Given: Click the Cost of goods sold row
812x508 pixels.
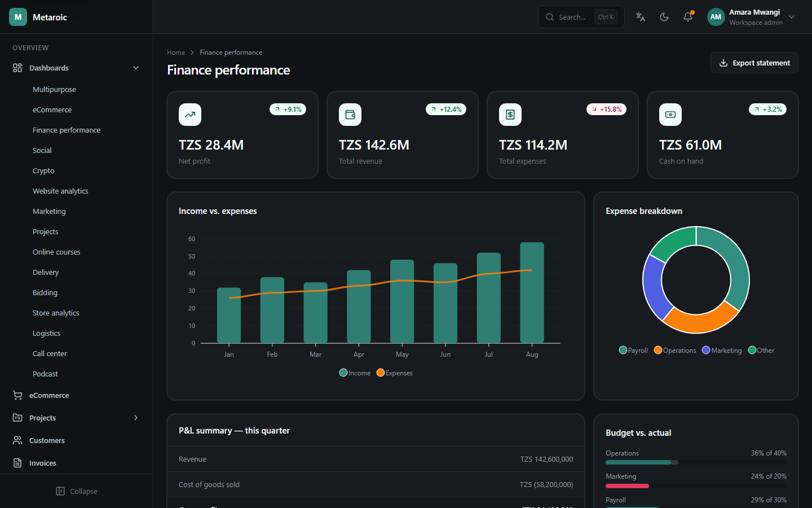Looking at the screenshot, I should click(376, 484).
